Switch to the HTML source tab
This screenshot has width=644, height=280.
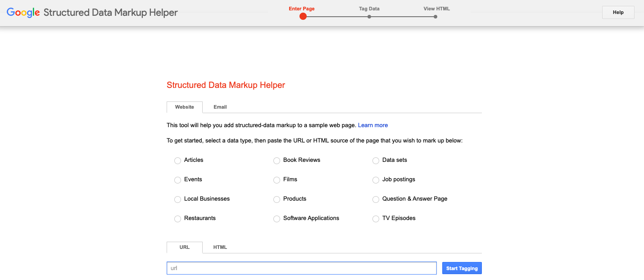coord(220,247)
